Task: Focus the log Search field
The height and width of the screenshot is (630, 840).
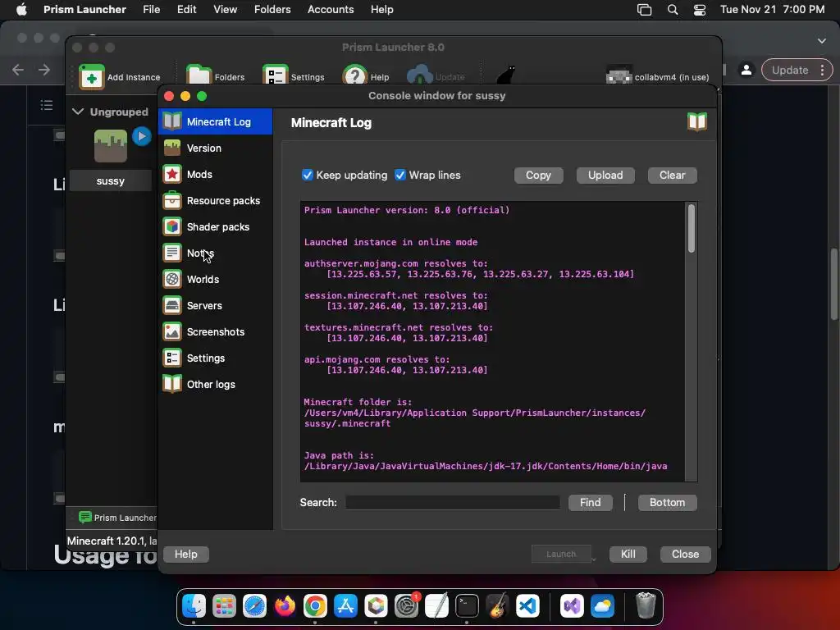Action: tap(453, 503)
